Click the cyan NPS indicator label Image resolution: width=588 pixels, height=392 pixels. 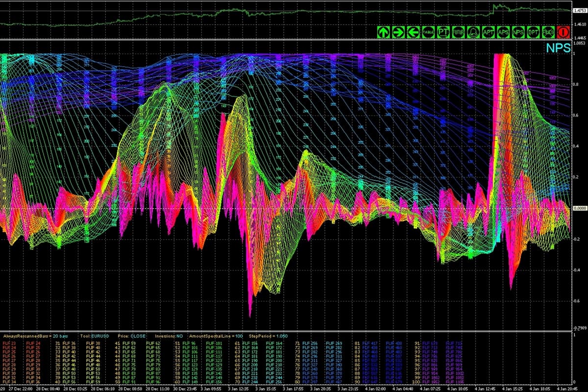pos(558,48)
